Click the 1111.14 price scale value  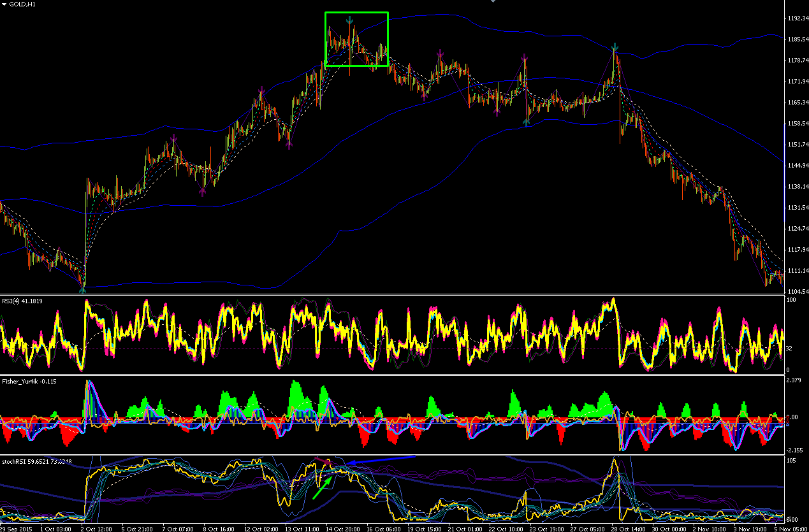pos(798,271)
